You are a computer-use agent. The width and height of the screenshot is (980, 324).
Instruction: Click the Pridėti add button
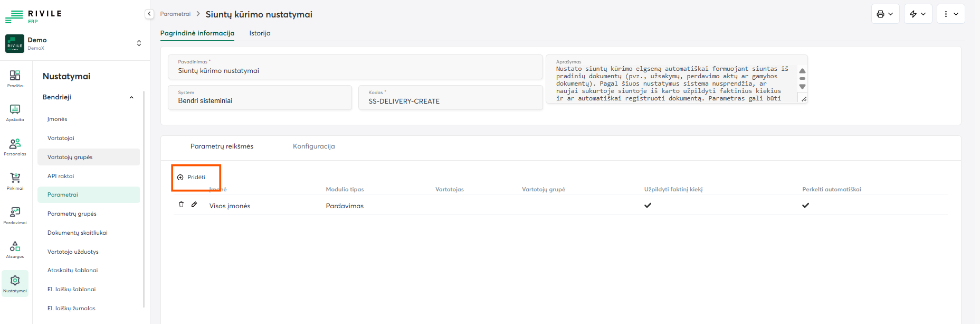click(192, 178)
